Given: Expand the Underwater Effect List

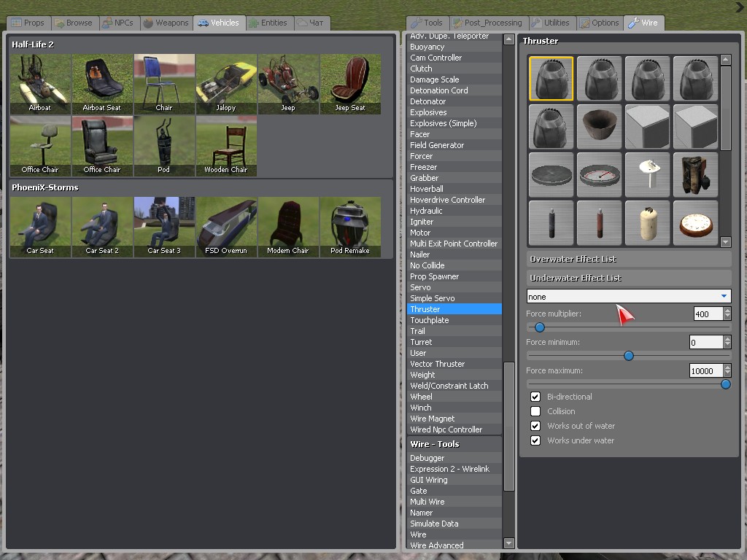Looking at the screenshot, I should 628,278.
